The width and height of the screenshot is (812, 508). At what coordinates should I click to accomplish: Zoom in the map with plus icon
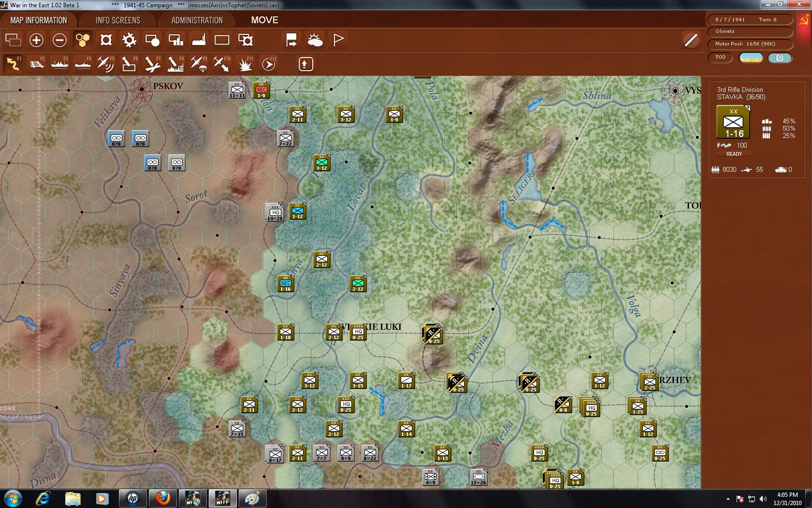coord(36,40)
